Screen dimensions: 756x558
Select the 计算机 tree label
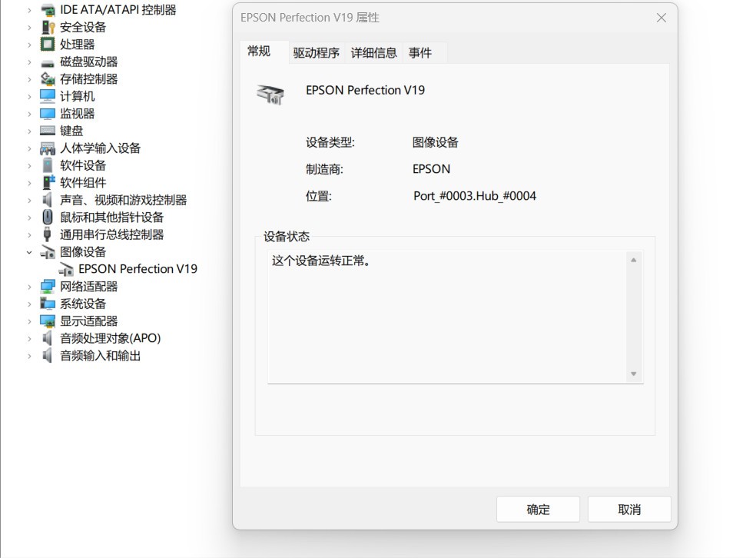[77, 96]
